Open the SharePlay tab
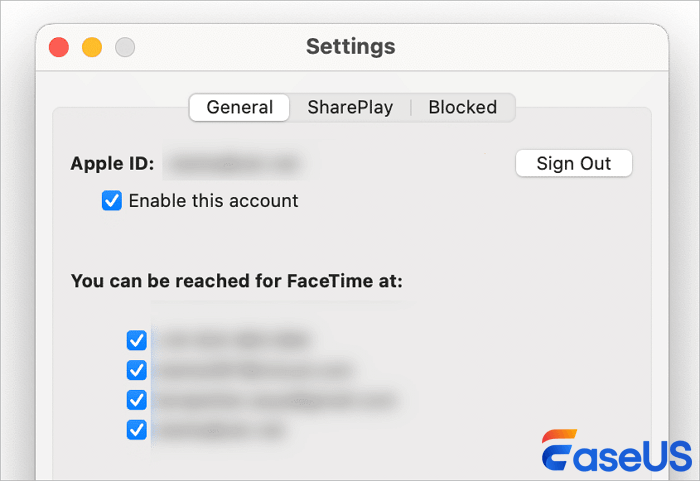 click(350, 107)
